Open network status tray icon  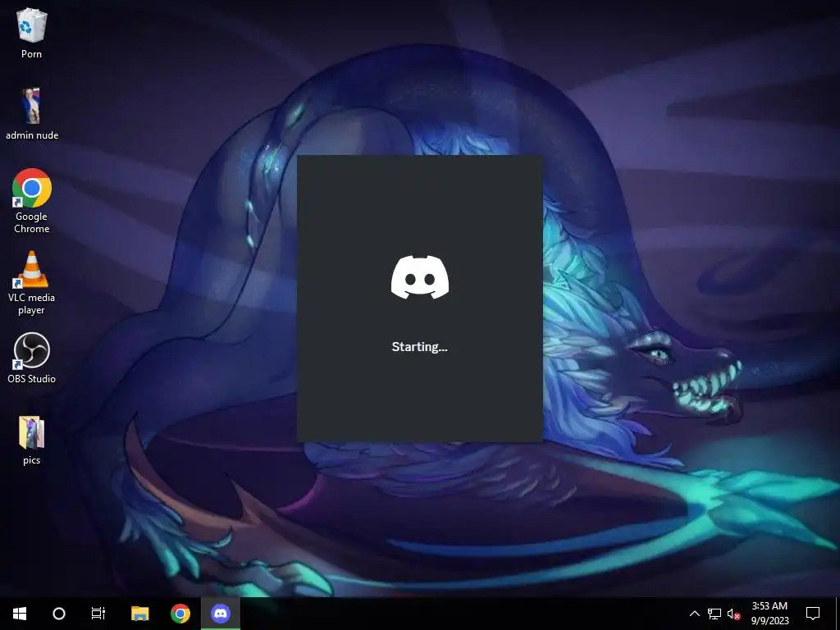pyautogui.click(x=714, y=614)
